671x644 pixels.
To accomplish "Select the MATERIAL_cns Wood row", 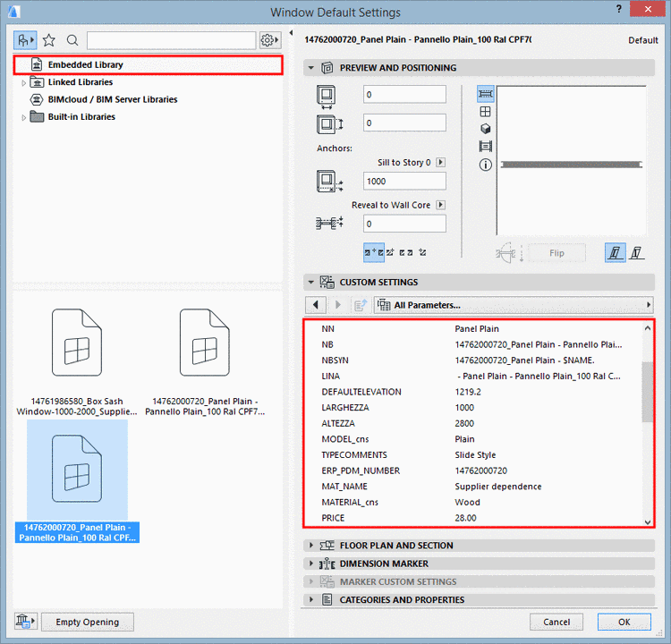I will point(473,502).
